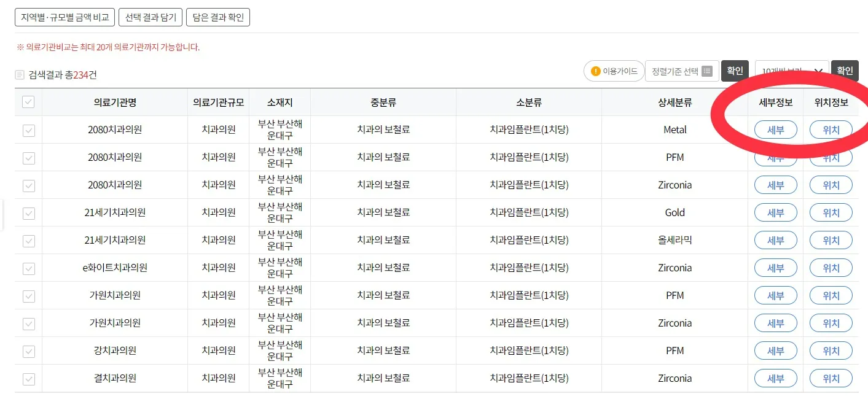The height and width of the screenshot is (399, 868).
Task: Toggle checkbox for 2080치과의원 Metal row
Action: click(28, 130)
